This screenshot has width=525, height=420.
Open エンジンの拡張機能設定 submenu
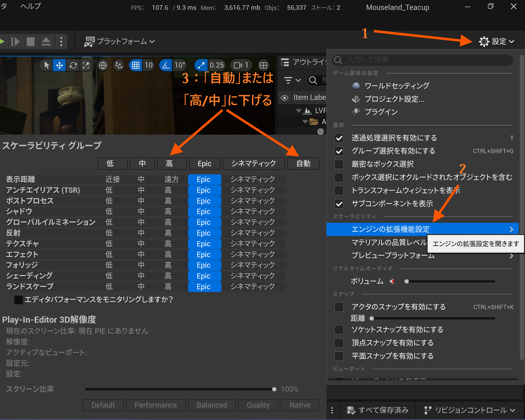[422, 229]
